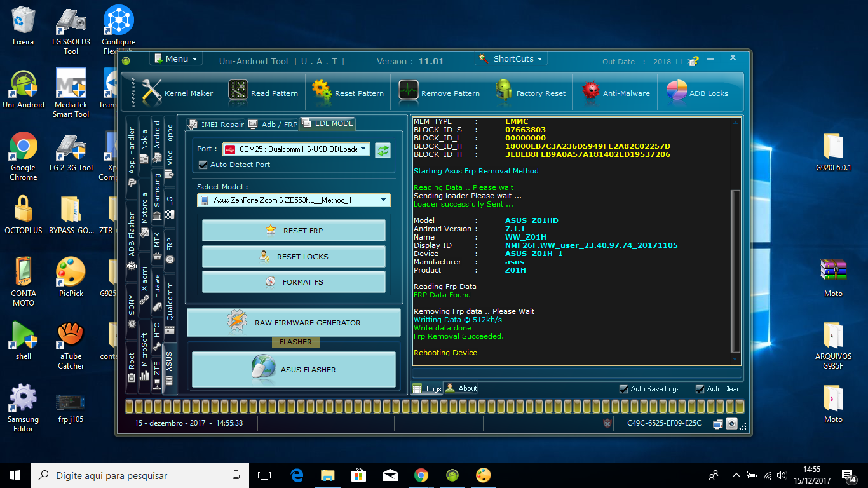This screenshot has width=868, height=488.
Task: Click 'Frp Removal Succeeded.' log line
Action: (x=458, y=336)
